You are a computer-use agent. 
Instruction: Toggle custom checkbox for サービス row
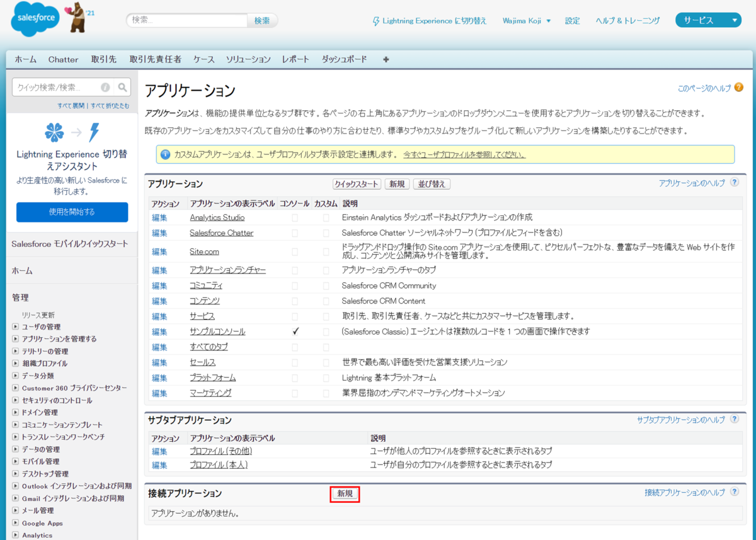coord(326,316)
